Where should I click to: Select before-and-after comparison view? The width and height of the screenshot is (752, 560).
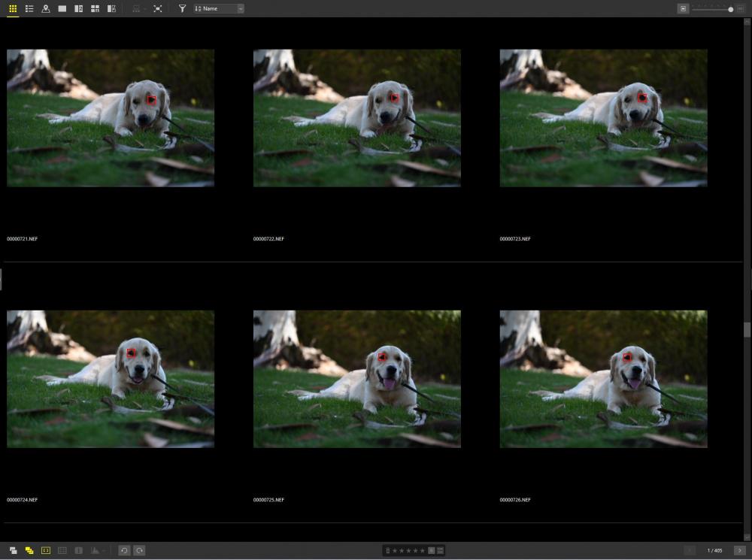coord(112,8)
